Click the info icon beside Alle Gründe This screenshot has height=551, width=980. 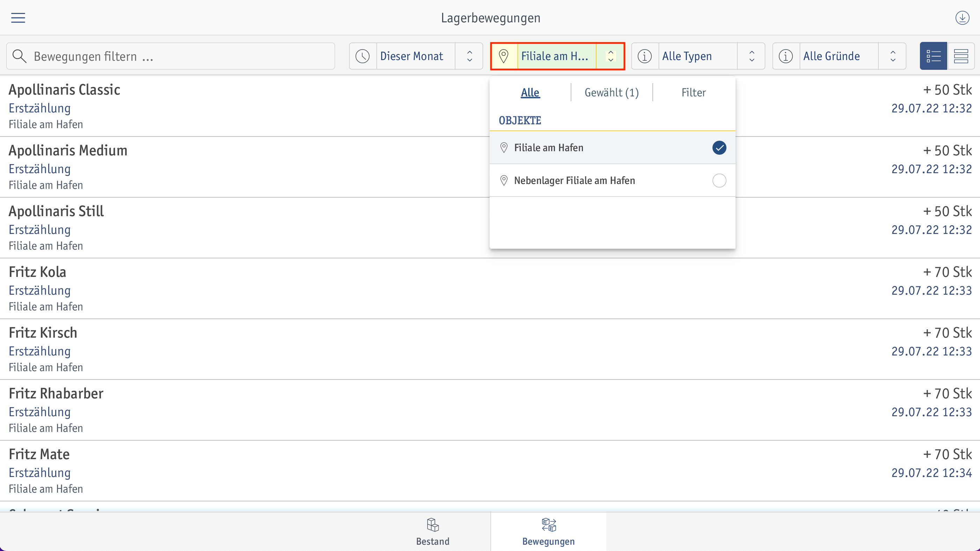(785, 56)
